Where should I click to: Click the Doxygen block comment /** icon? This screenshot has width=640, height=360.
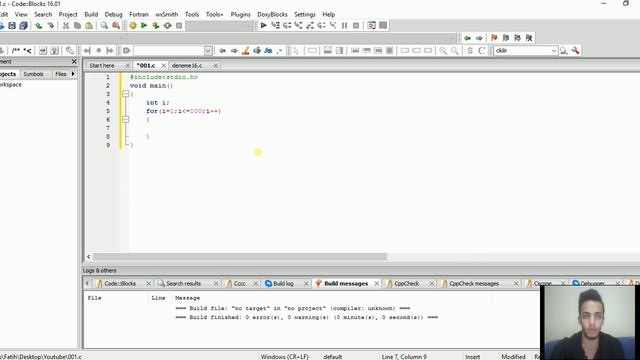(16, 51)
